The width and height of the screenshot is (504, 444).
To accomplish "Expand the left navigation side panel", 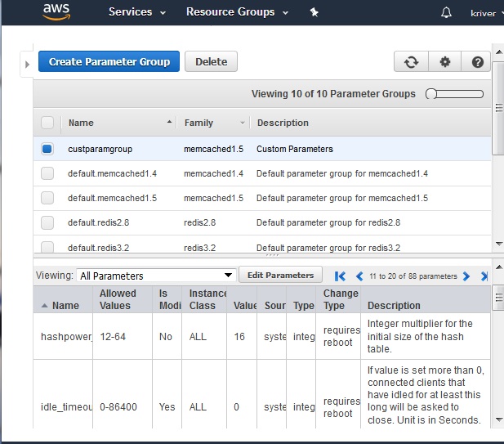I will (27, 64).
